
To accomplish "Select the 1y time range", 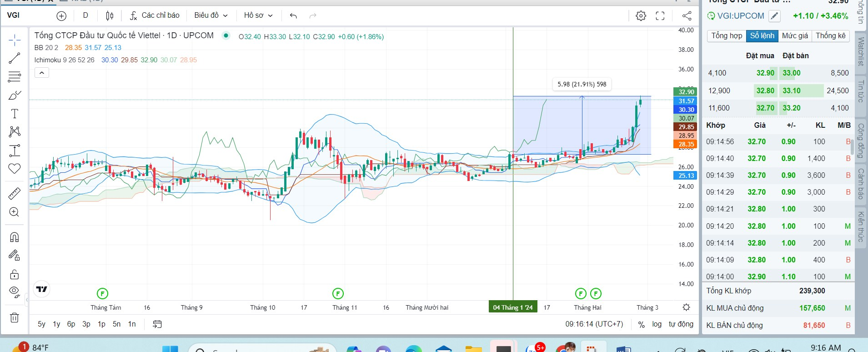I will pos(56,324).
